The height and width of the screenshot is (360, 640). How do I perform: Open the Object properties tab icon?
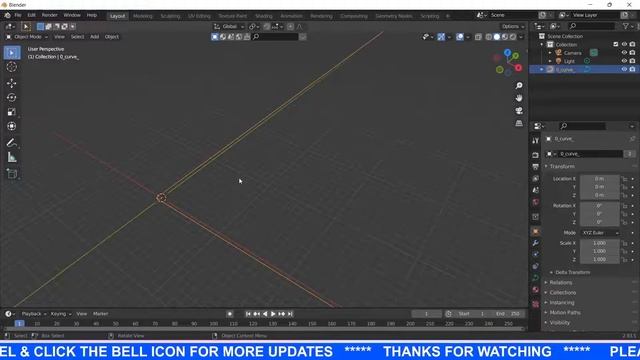click(536, 231)
